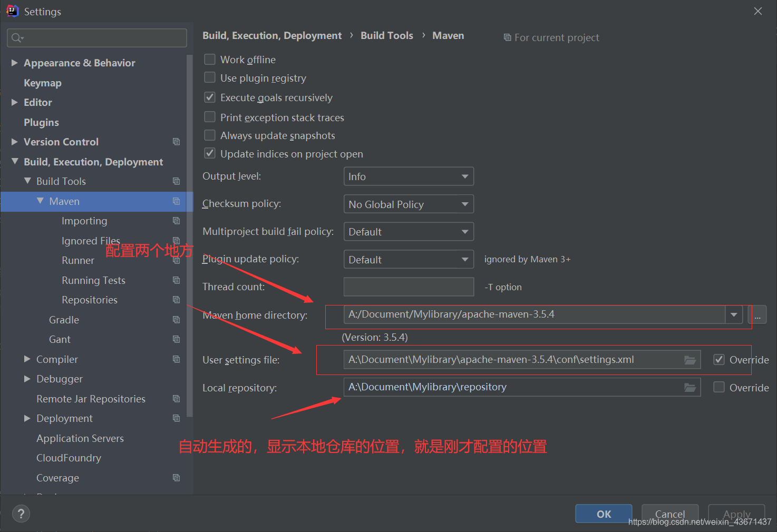777x532 pixels.
Task: Click the project-level icon beside Remote Jar Repositories
Action: (176, 399)
